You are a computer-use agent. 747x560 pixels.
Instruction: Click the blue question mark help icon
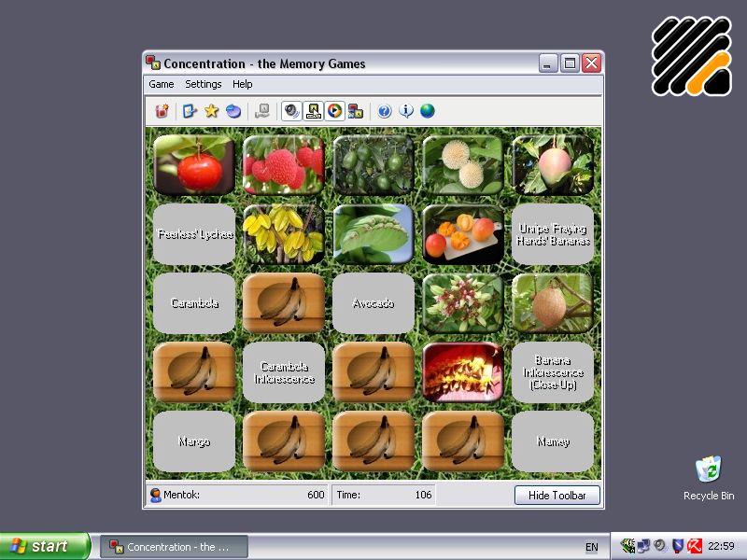[384, 111]
